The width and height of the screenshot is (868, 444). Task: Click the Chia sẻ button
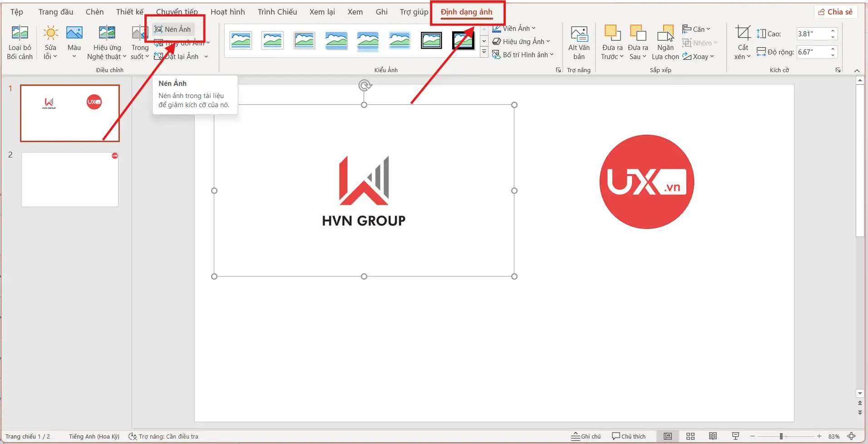[x=836, y=12]
